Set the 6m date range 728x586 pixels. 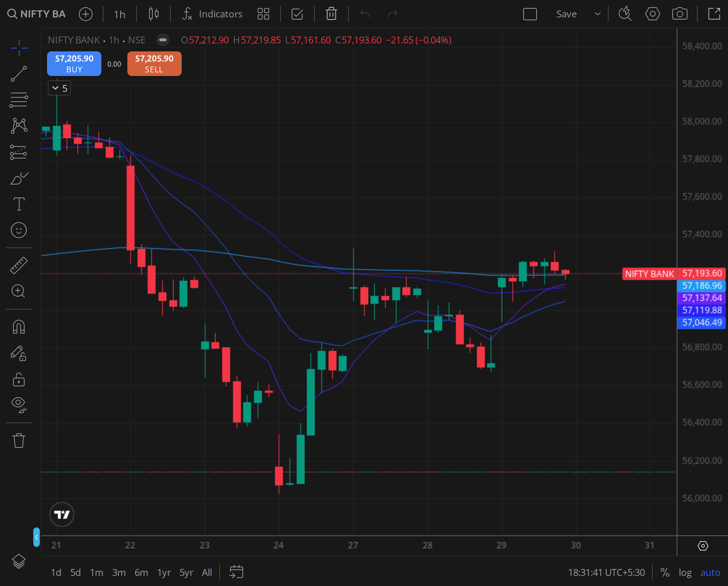[141, 573]
